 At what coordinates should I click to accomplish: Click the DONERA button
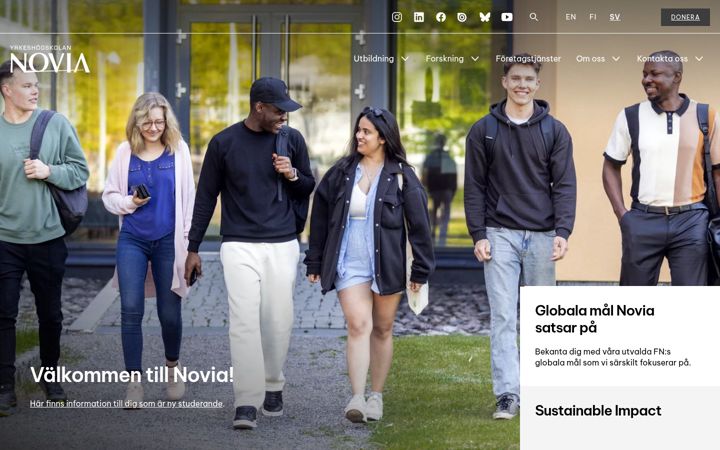tap(685, 17)
